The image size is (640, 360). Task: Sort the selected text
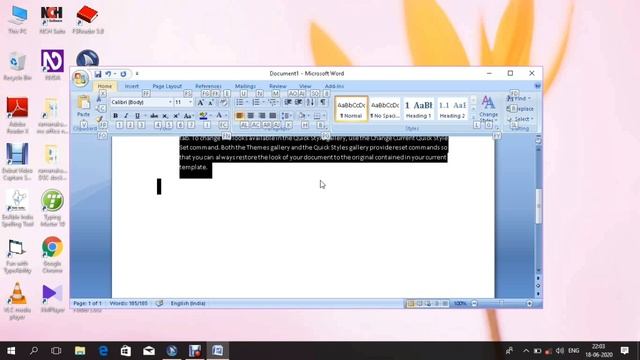311,102
